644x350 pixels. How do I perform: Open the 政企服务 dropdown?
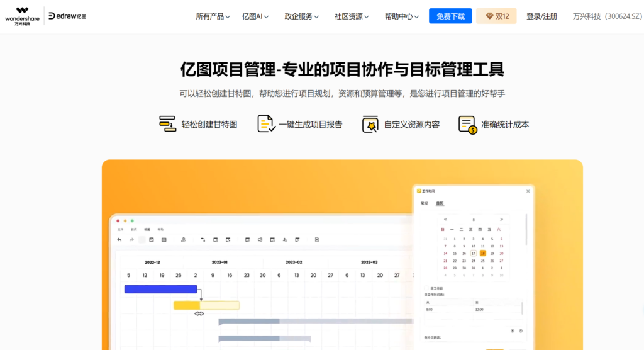click(301, 16)
